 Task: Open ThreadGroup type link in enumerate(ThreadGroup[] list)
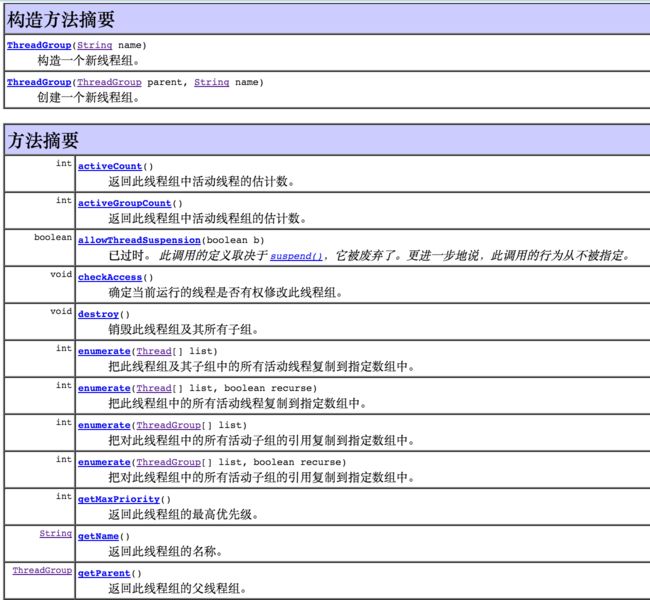pos(168,425)
